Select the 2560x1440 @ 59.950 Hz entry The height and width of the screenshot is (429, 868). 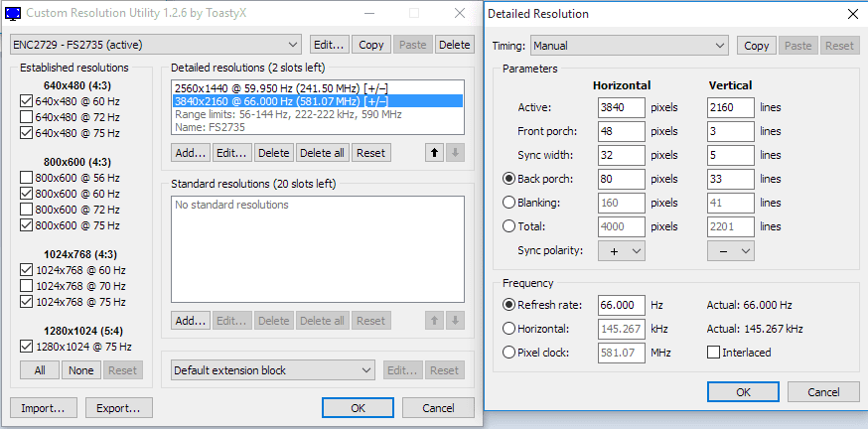pos(317,88)
